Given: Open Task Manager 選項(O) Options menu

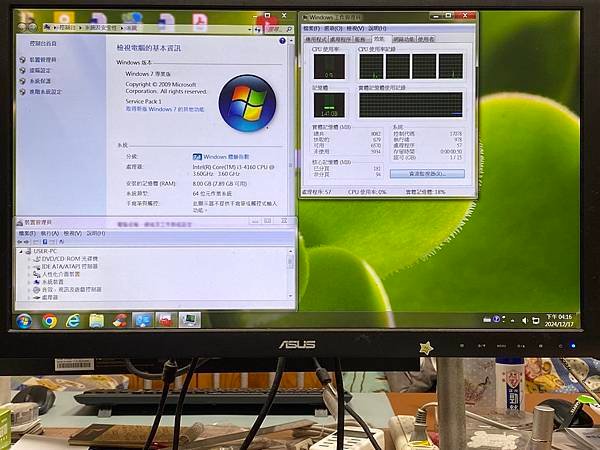Looking at the screenshot, I should click(x=333, y=29).
